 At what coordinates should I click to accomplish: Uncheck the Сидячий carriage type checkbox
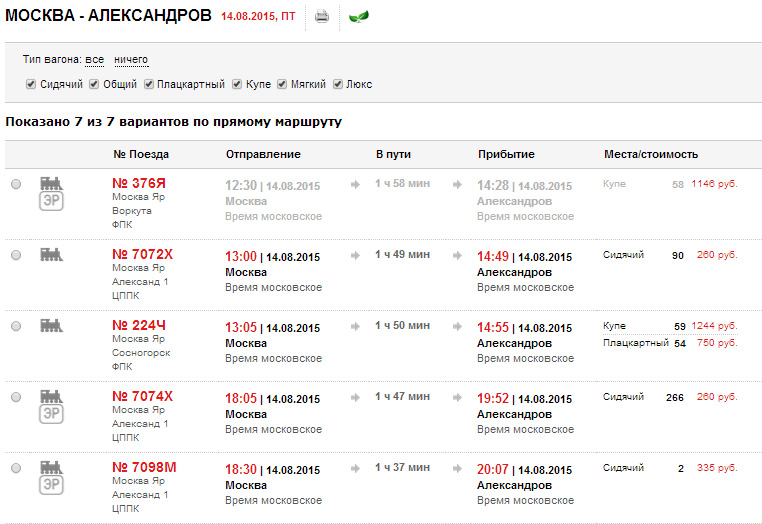coord(31,84)
